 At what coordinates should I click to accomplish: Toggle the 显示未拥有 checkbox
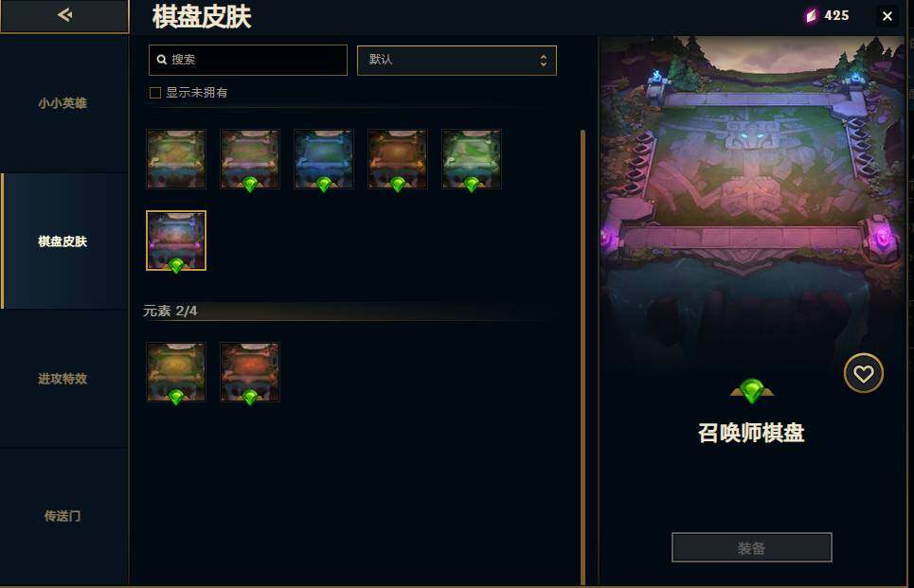point(155,93)
